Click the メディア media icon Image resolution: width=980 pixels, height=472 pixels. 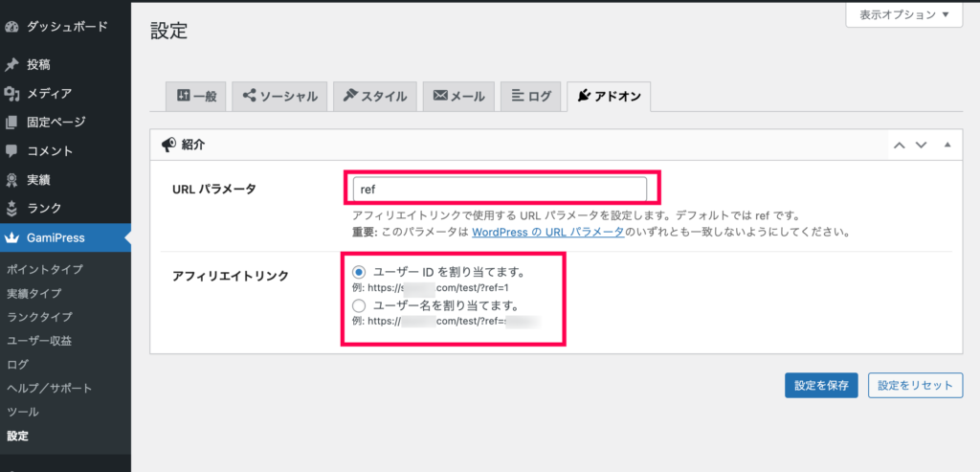[x=11, y=94]
